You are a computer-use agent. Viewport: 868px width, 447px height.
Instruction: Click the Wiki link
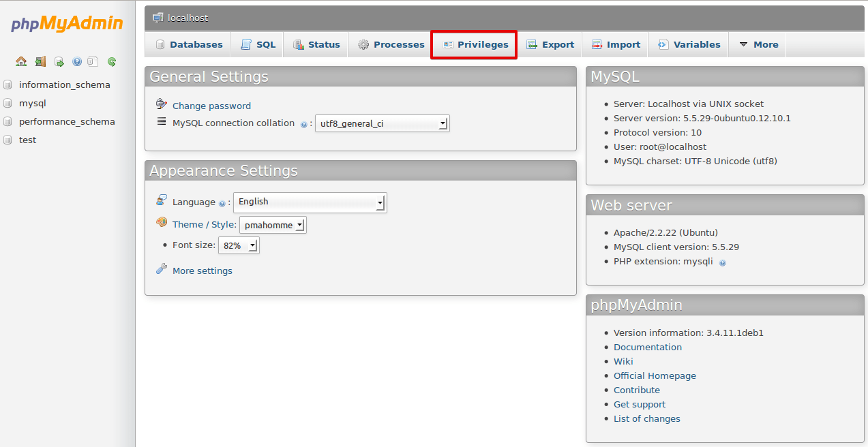click(623, 362)
